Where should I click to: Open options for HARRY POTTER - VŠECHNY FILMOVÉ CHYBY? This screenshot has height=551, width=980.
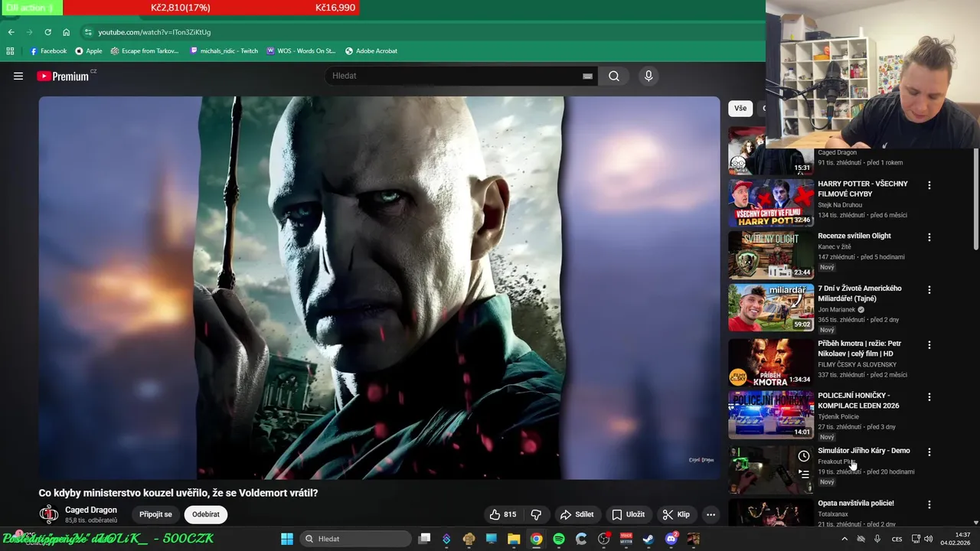click(929, 185)
